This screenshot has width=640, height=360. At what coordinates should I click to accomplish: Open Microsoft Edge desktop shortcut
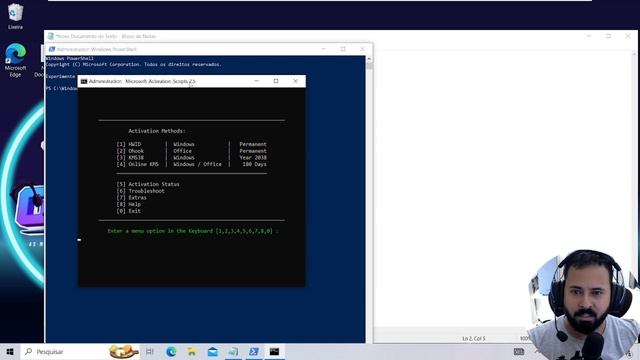coord(15,60)
